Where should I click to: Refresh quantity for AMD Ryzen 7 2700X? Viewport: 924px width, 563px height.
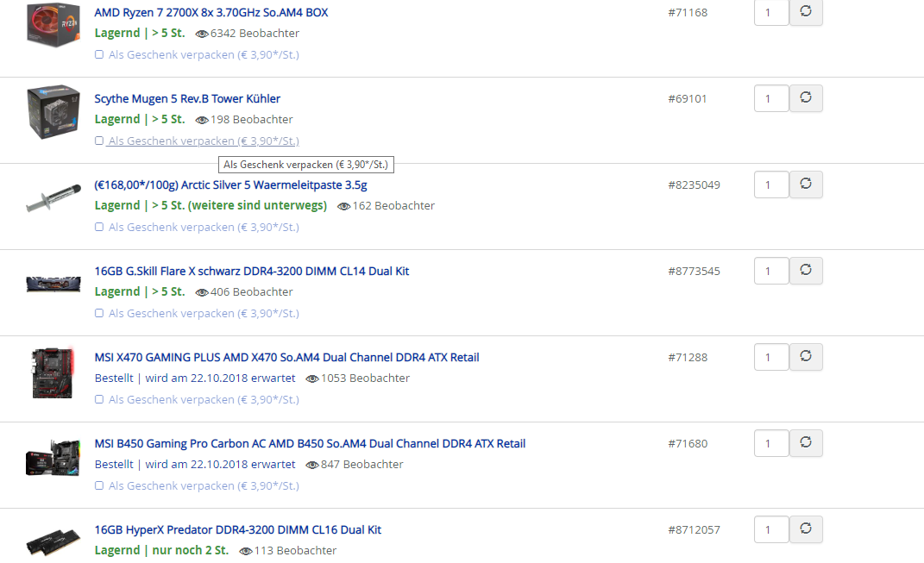(806, 12)
